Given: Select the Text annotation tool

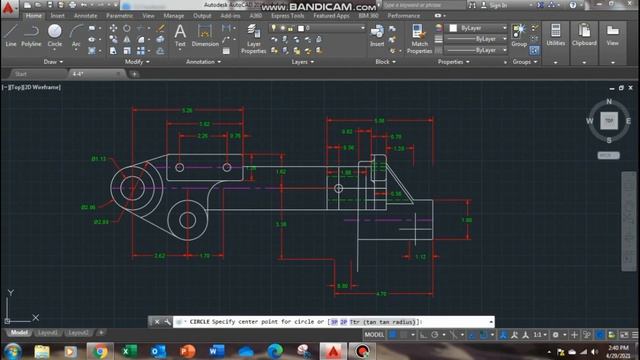Looking at the screenshot, I should pos(180,35).
